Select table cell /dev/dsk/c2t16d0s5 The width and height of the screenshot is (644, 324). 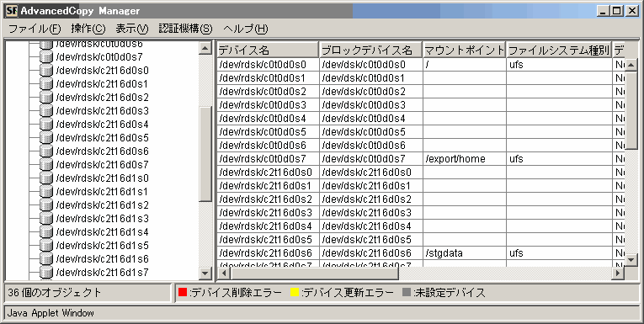click(x=371, y=239)
